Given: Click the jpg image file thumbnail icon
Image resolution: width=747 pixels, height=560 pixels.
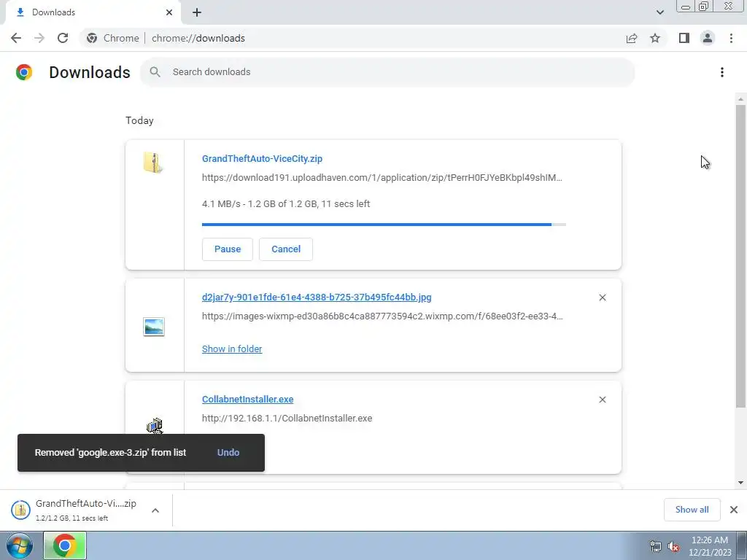Looking at the screenshot, I should coord(153,327).
